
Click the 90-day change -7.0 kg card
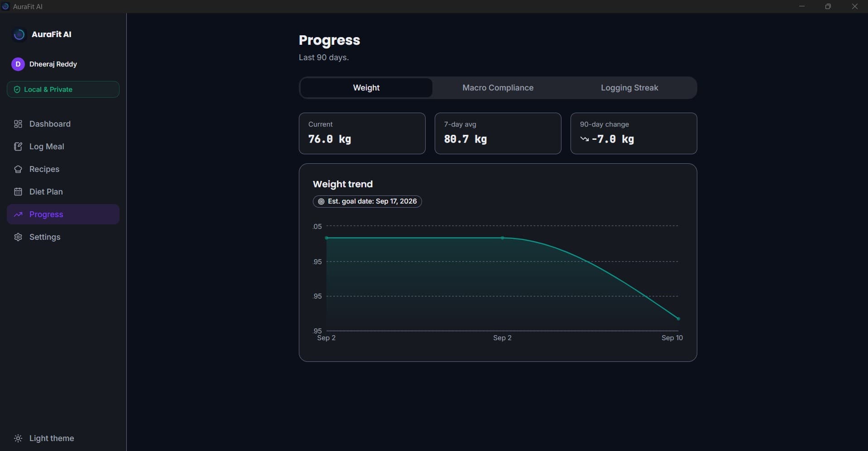[x=633, y=133]
